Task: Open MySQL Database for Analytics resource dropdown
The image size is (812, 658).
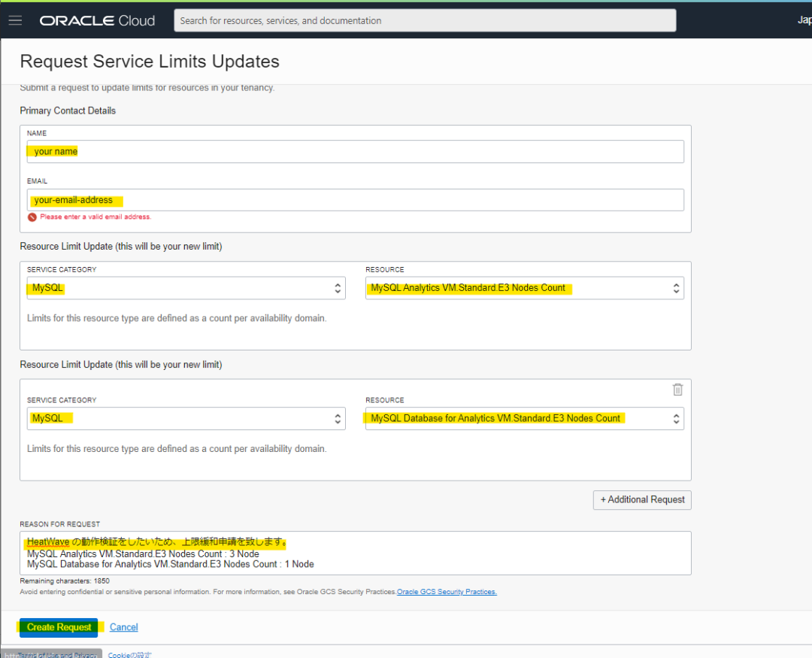Action: [x=524, y=419]
